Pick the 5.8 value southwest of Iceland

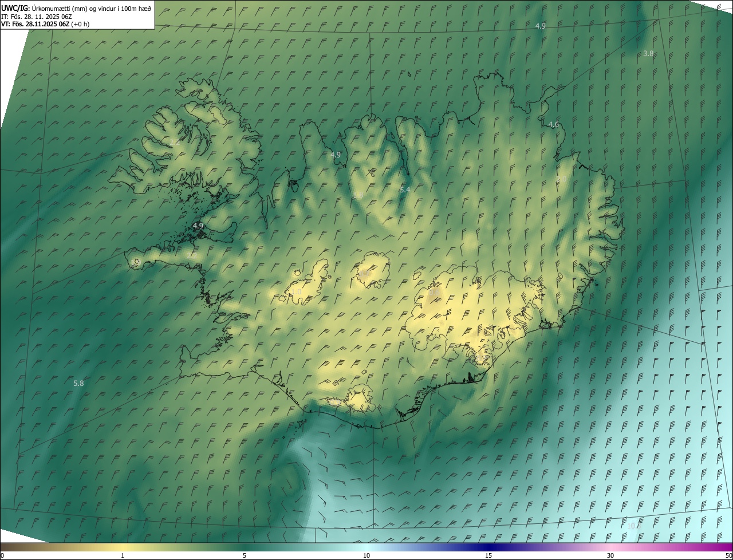(79, 383)
